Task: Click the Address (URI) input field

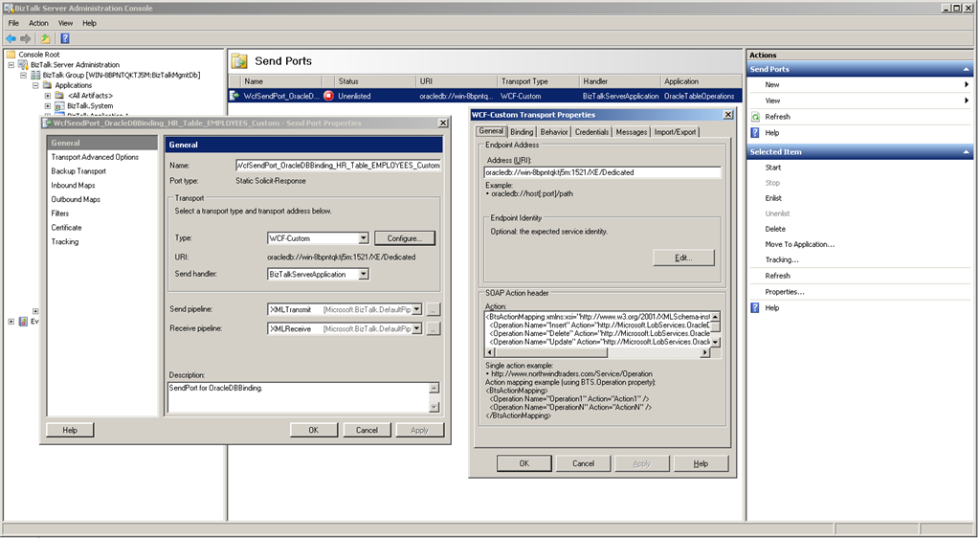Action: coord(602,172)
